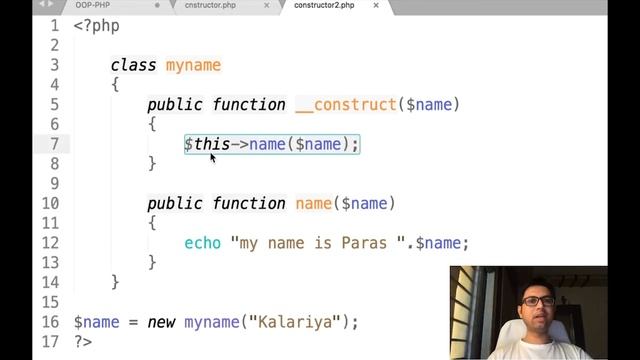Click the 'name' function name on line 10
The width and height of the screenshot is (640, 360).
point(313,204)
